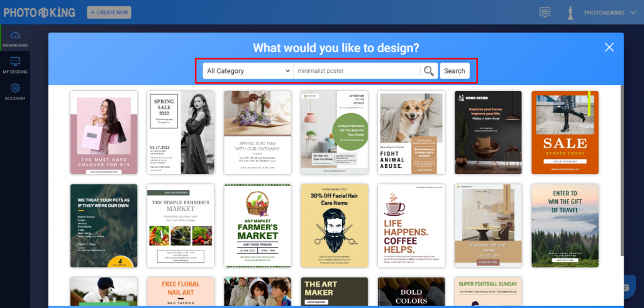Viewport: 644px width, 308px height.
Task: Open Account settings in sidebar
Action: tap(15, 92)
